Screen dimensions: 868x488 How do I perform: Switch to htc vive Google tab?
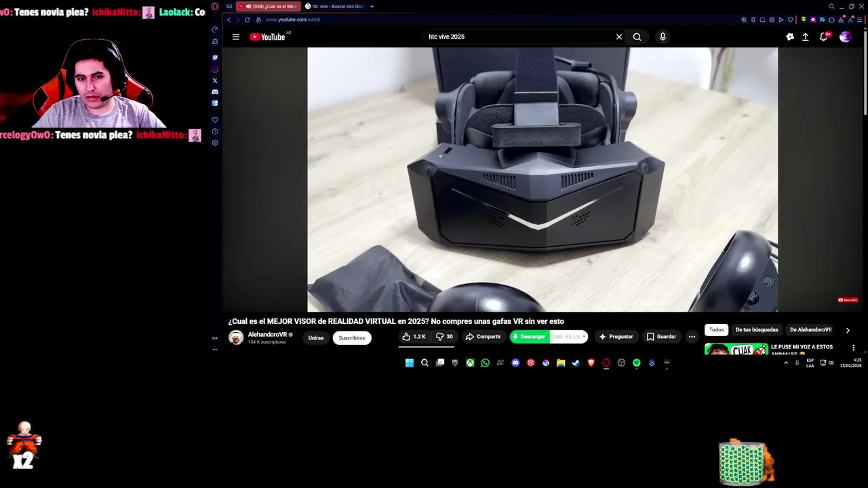pos(334,6)
